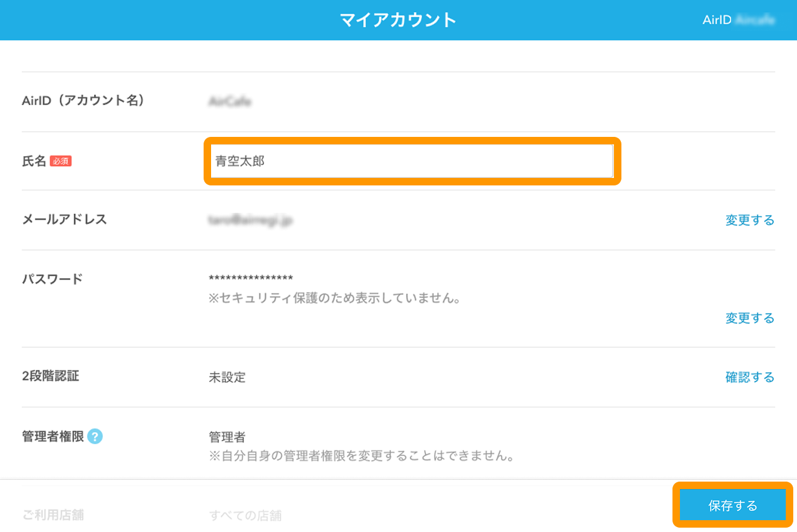Click 確認する for two-factor authentication
The image size is (797, 532).
(750, 377)
